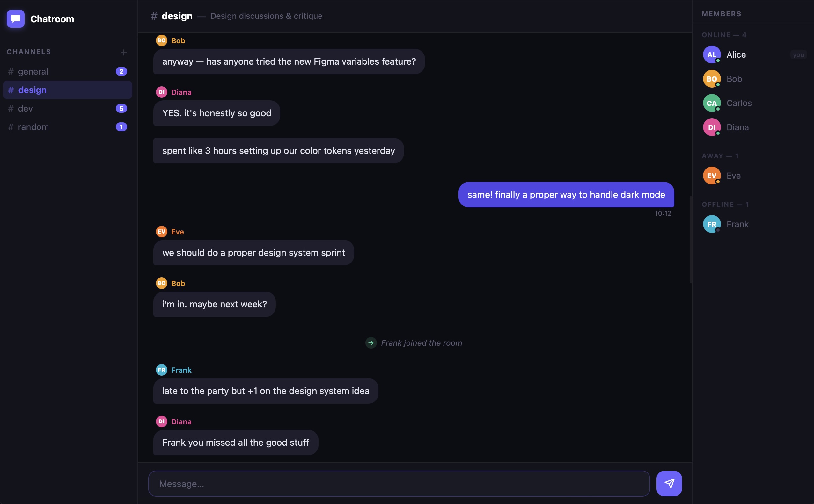
Task: Click Carlos's avatar in the Online members
Action: click(x=712, y=103)
